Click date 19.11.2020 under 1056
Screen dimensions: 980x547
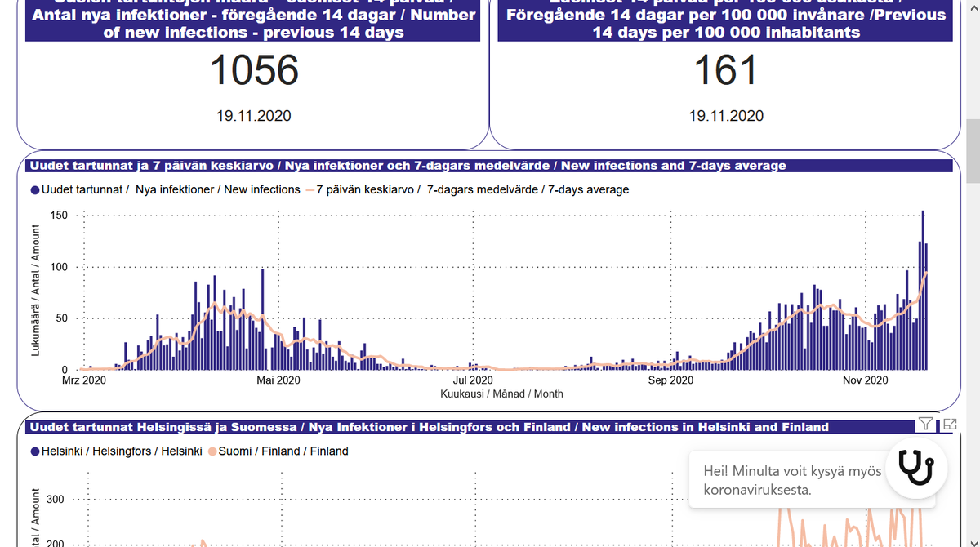(x=253, y=116)
